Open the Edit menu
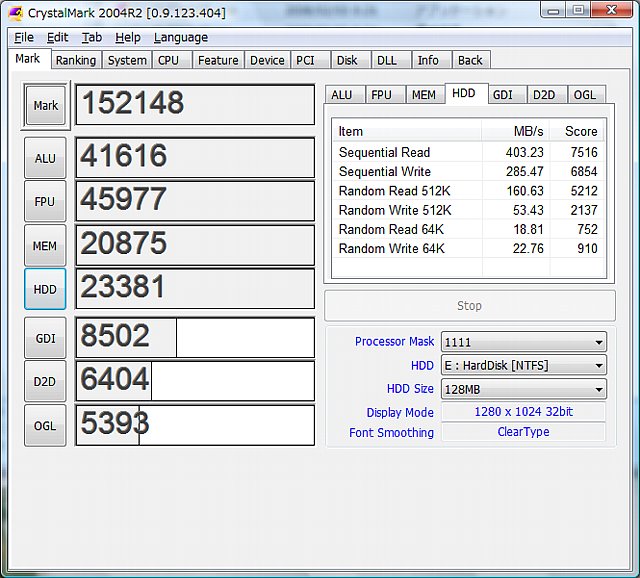 [57, 38]
